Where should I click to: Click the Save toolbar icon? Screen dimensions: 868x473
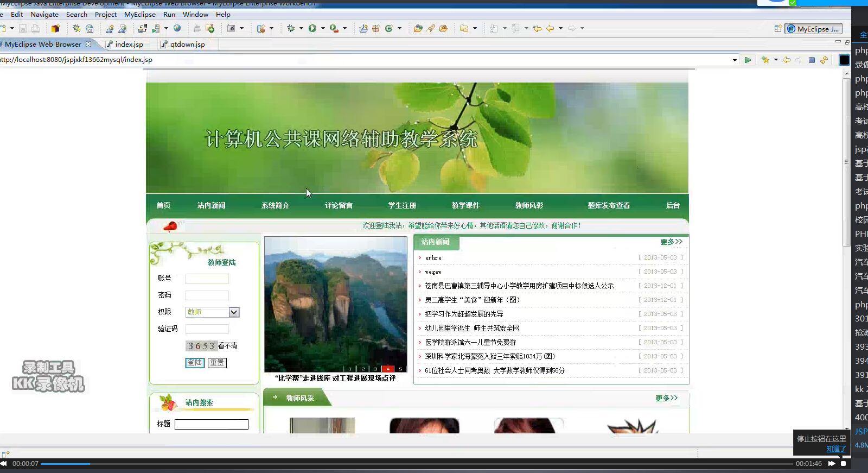click(23, 28)
